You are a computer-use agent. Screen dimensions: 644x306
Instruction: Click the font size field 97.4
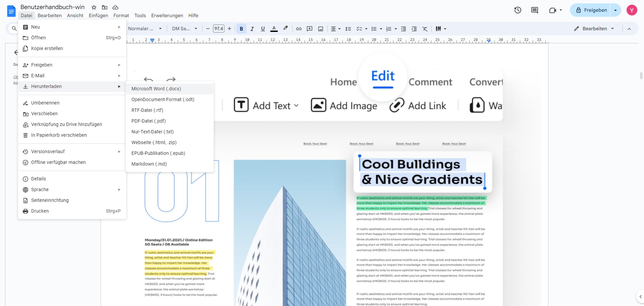(x=219, y=29)
